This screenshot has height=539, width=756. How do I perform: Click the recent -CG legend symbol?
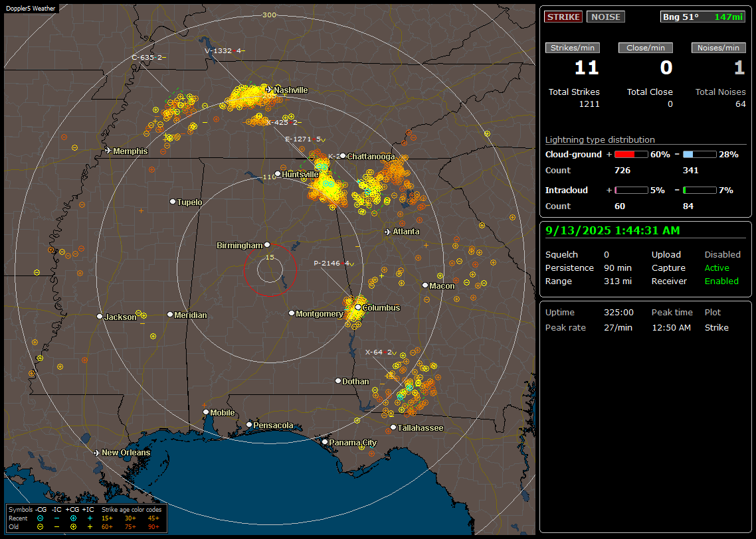40,518
